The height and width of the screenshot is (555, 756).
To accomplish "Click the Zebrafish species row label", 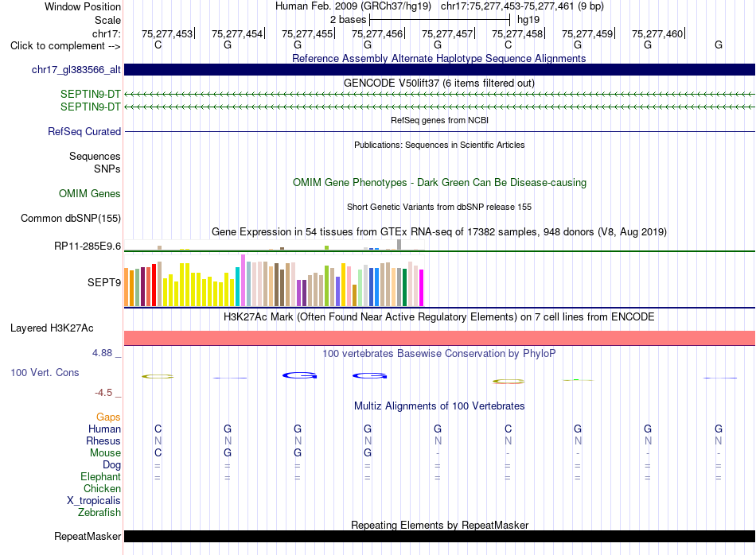I will click(x=99, y=513).
